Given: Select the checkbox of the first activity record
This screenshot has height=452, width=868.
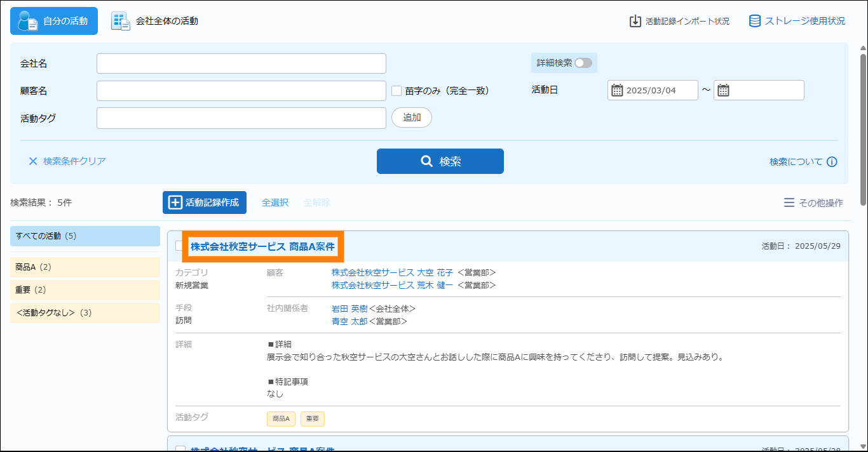Looking at the screenshot, I should 180,246.
